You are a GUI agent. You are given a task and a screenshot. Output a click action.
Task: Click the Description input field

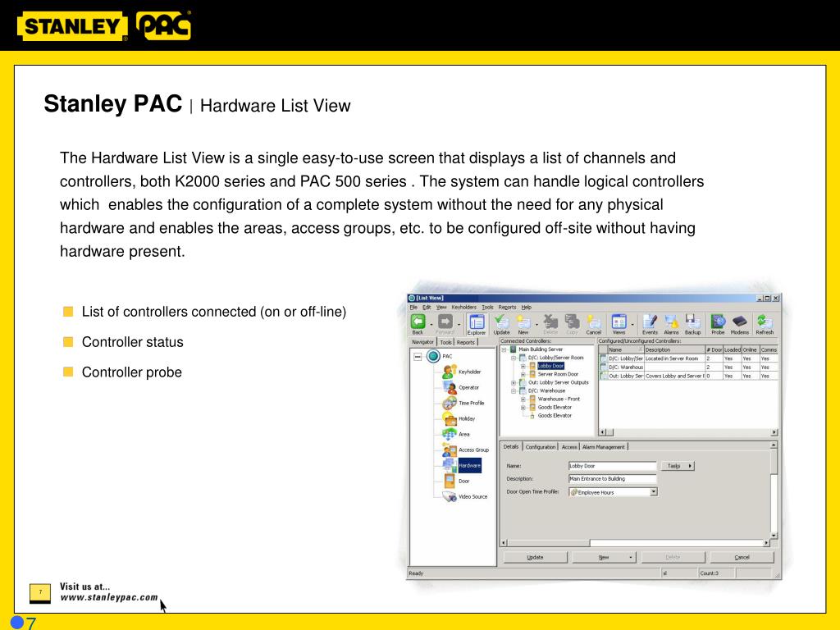(612, 479)
